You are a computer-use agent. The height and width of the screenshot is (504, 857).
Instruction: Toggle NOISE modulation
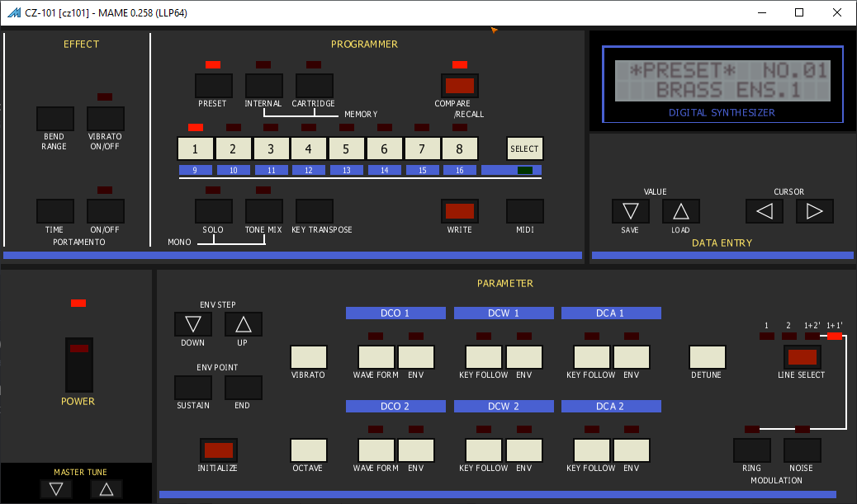coord(803,450)
